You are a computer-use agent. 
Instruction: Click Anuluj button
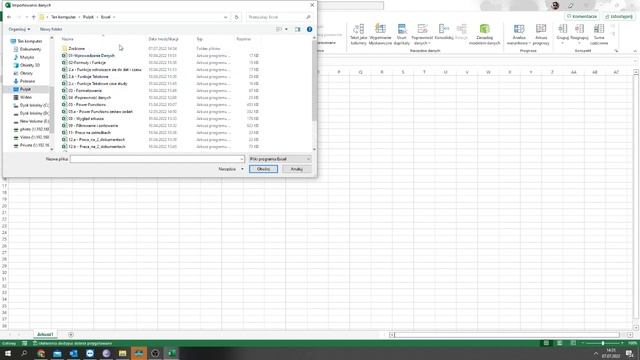(x=297, y=169)
